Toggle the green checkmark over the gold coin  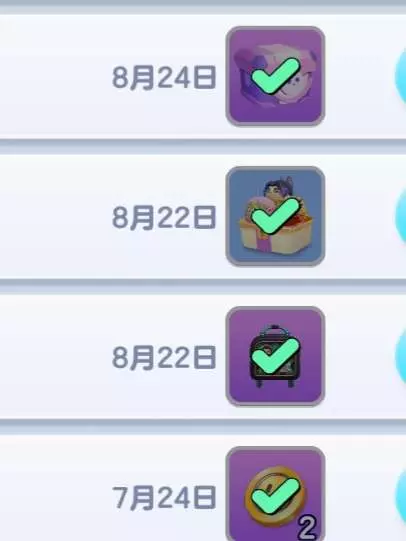click(275, 496)
